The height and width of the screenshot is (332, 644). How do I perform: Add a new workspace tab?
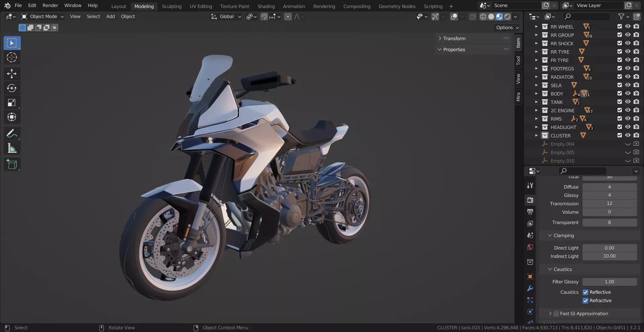coord(451,6)
